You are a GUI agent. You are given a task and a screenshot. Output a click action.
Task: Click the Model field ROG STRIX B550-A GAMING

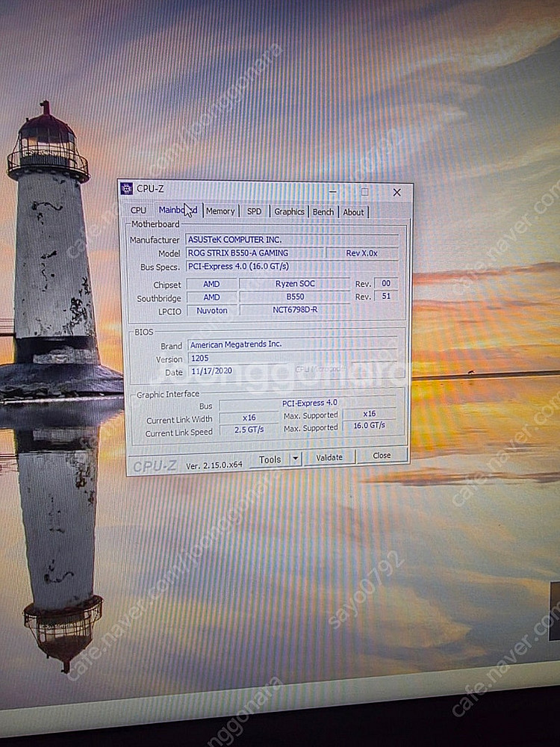click(255, 252)
